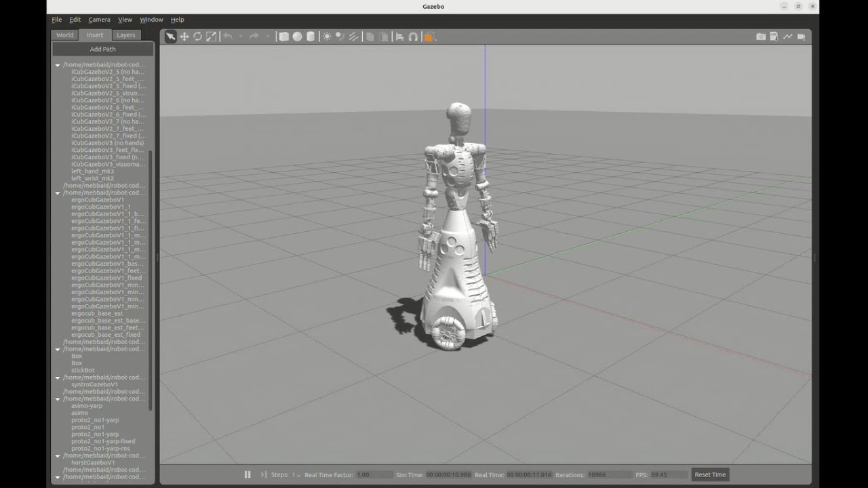Open the redo history dropdown arrow
The image size is (868, 488).
[267, 37]
